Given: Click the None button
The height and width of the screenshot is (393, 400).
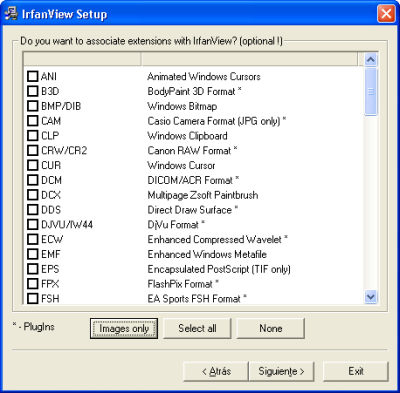Looking at the screenshot, I should click(271, 328).
